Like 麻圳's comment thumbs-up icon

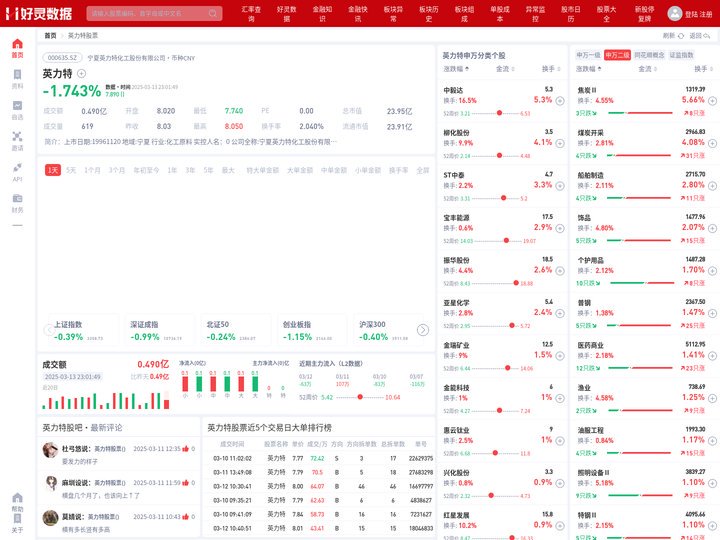click(x=186, y=483)
